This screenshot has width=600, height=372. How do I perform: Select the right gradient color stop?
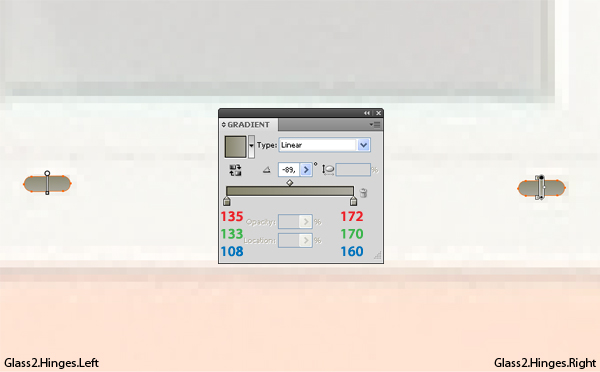pyautogui.click(x=353, y=201)
